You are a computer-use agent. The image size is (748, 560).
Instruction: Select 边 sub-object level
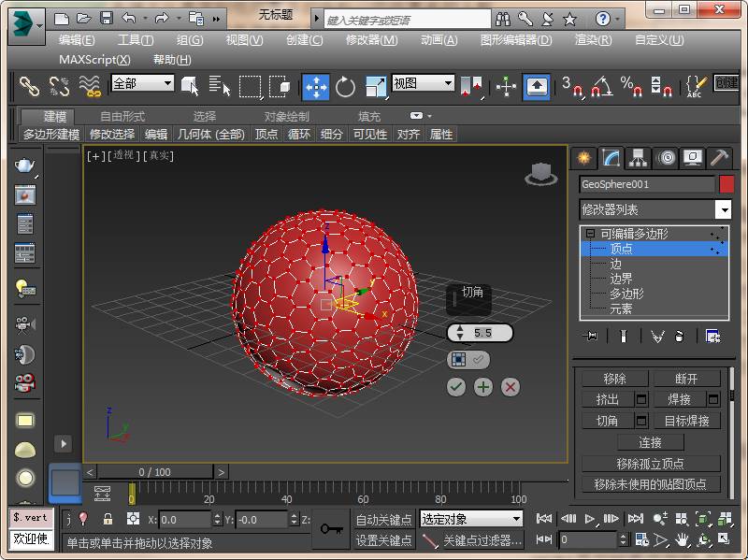pos(615,264)
